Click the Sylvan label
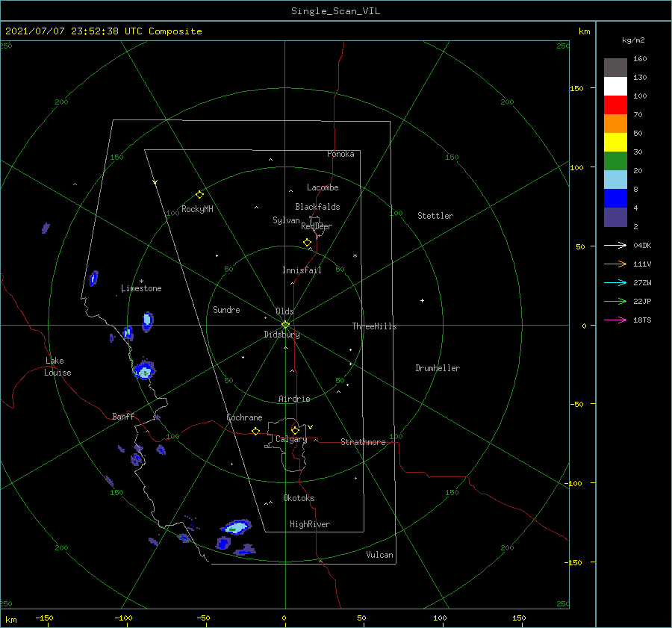 pyautogui.click(x=286, y=220)
